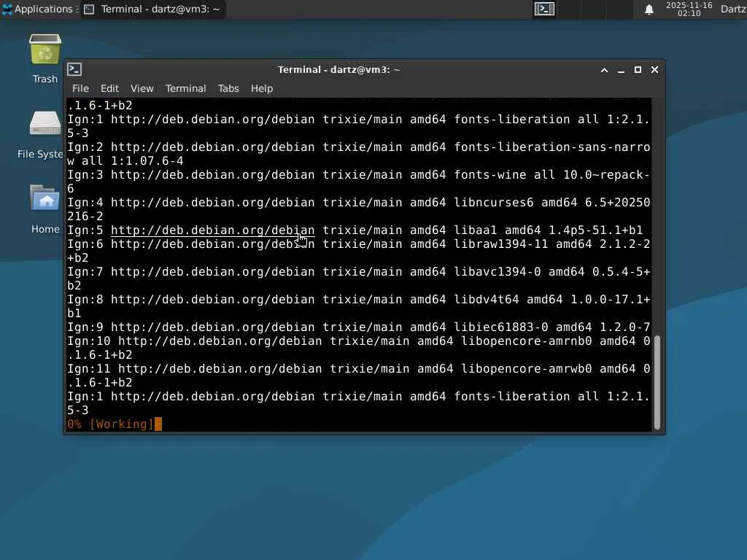Screen dimensions: 747x560
Task: Click the 'Ign:11' line prefix text
Action: [88, 368]
